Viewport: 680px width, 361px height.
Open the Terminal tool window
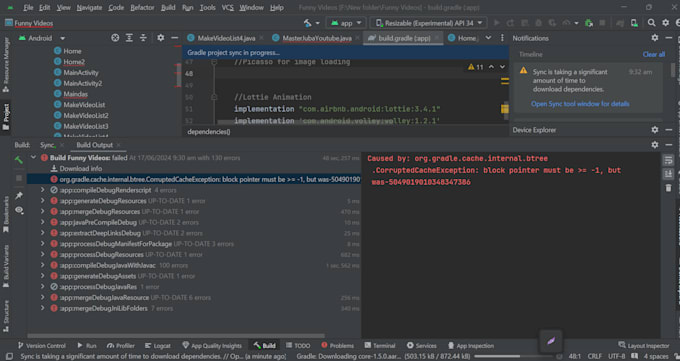tap(380, 346)
